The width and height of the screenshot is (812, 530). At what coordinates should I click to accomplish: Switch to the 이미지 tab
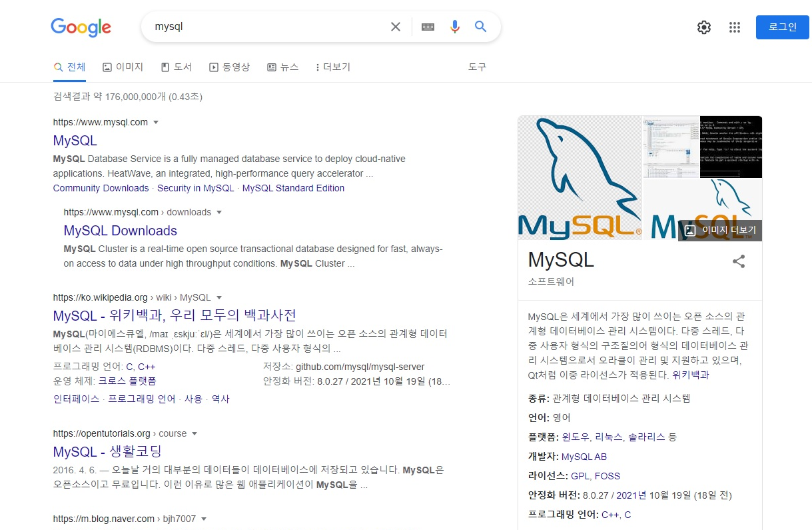pos(123,67)
